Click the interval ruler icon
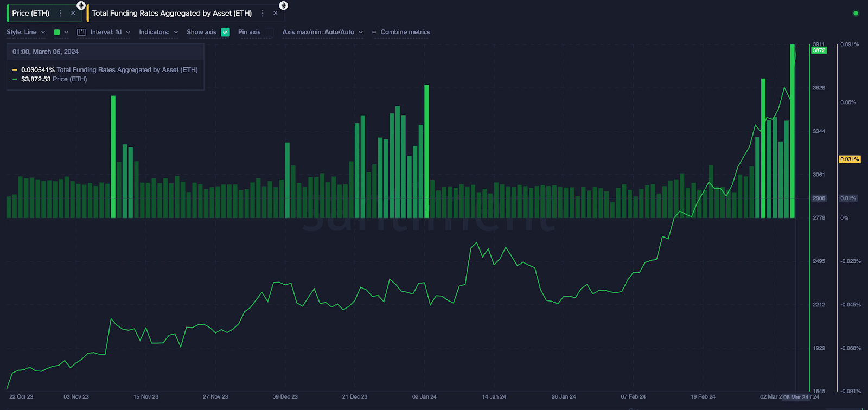The image size is (868, 410). (81, 32)
